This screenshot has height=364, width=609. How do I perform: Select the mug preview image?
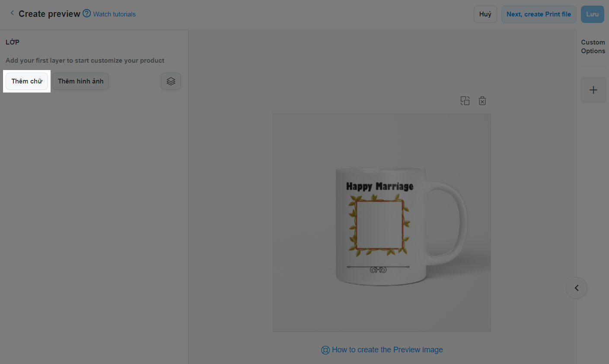click(x=382, y=223)
